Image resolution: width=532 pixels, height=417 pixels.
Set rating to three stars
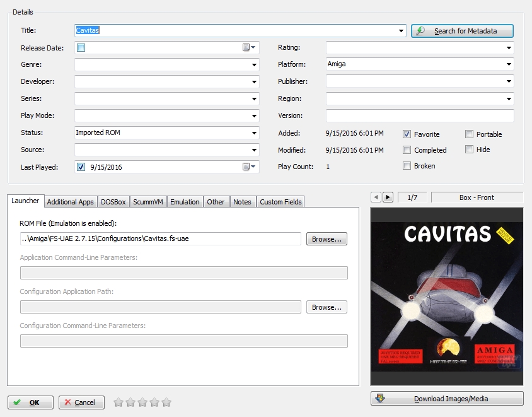click(142, 402)
